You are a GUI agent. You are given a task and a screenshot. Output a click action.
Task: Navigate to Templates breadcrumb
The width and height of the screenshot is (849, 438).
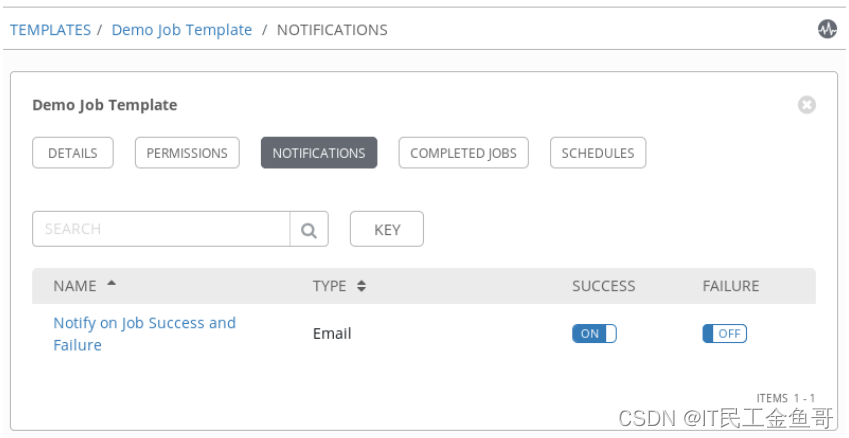[50, 30]
